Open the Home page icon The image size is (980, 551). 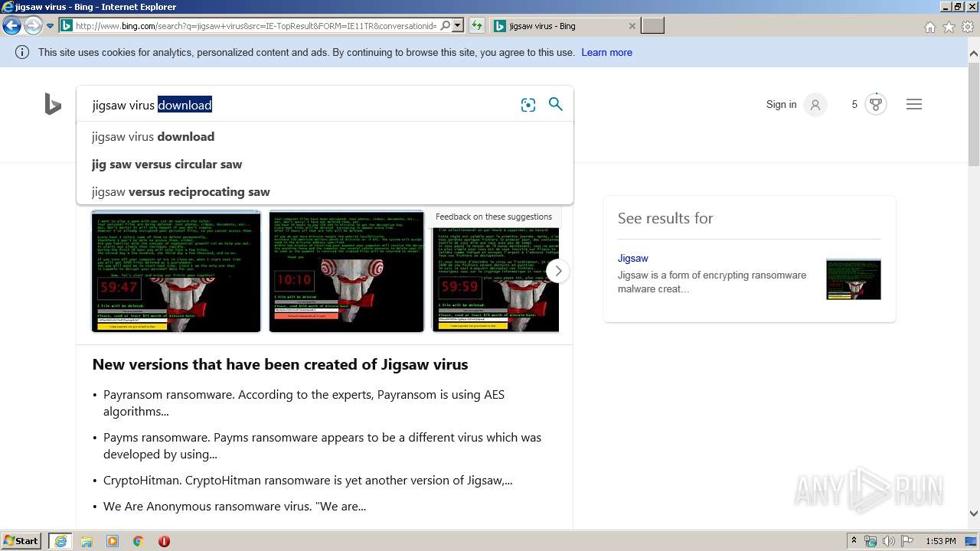[929, 27]
